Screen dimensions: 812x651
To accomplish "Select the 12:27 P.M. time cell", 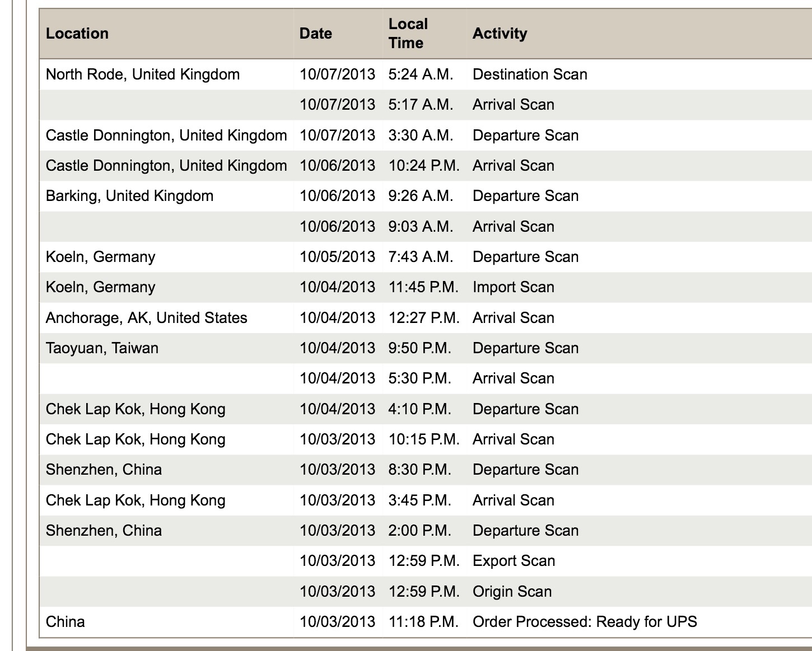I will click(x=424, y=318).
